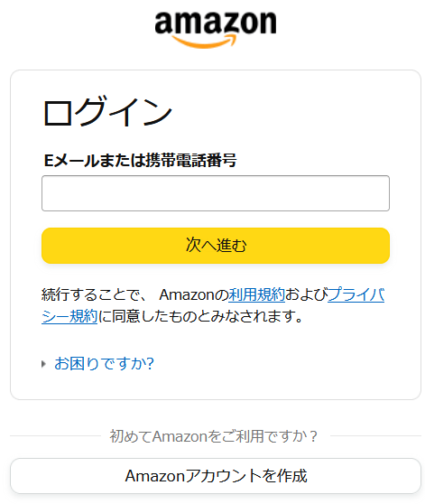Click the および text between the two links
Image resolution: width=425 pixels, height=504 pixels.
[306, 294]
